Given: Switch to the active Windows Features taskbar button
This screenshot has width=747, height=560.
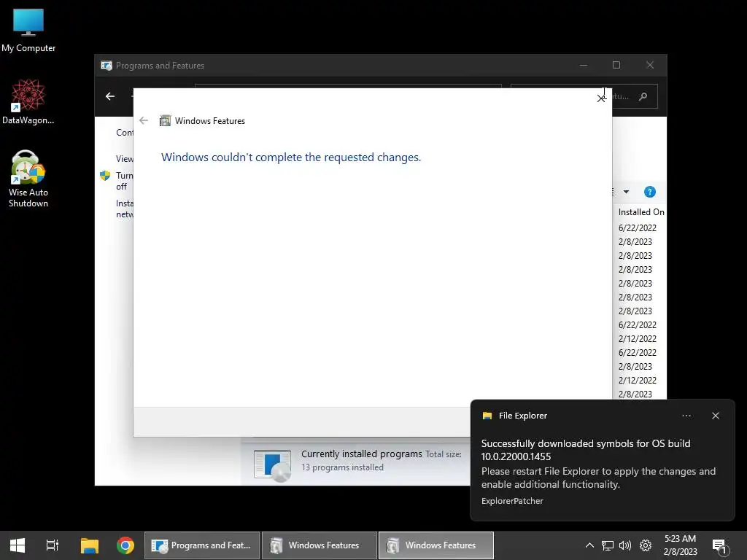Looking at the screenshot, I should 436,545.
